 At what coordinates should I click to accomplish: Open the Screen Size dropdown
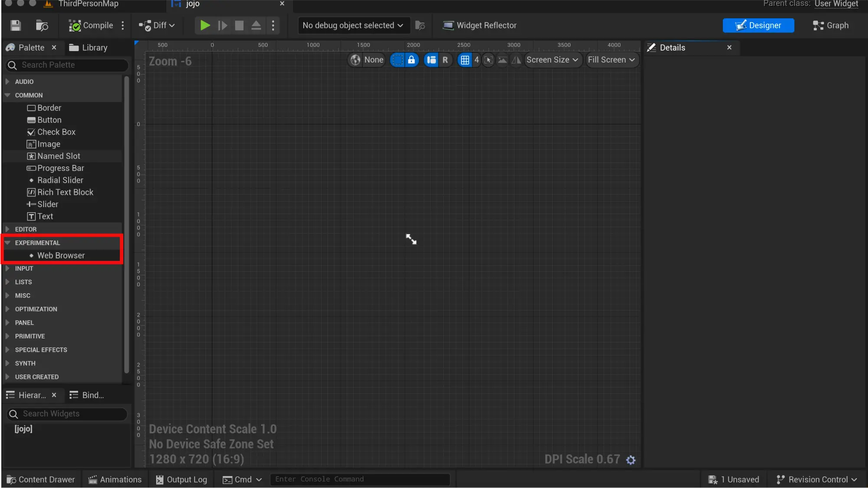click(552, 59)
